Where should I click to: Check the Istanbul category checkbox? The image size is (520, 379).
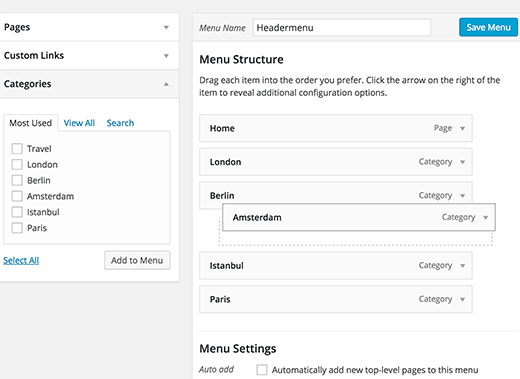pos(17,212)
